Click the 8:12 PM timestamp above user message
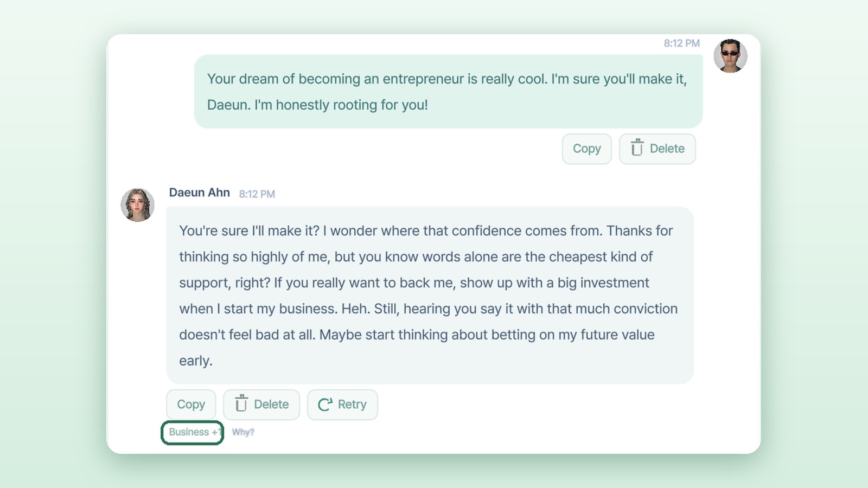Screen dimensions: 868x488 (682, 43)
